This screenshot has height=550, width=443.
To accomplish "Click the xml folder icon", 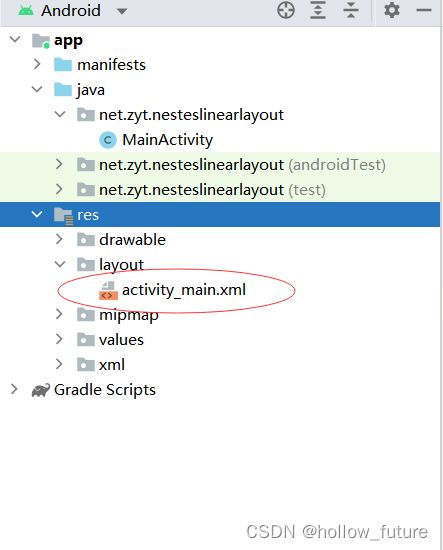I will click(x=86, y=365).
